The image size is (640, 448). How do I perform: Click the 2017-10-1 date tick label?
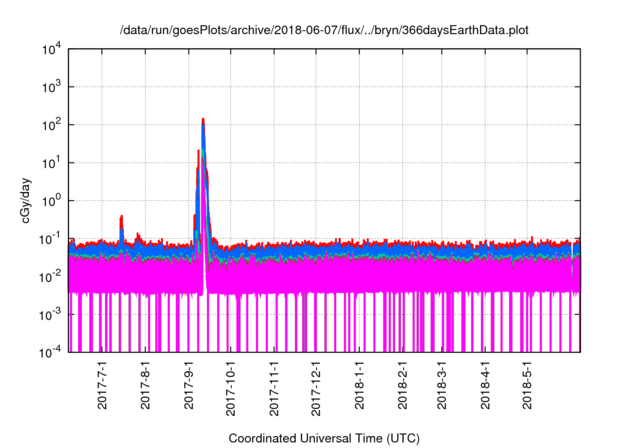[x=231, y=388]
